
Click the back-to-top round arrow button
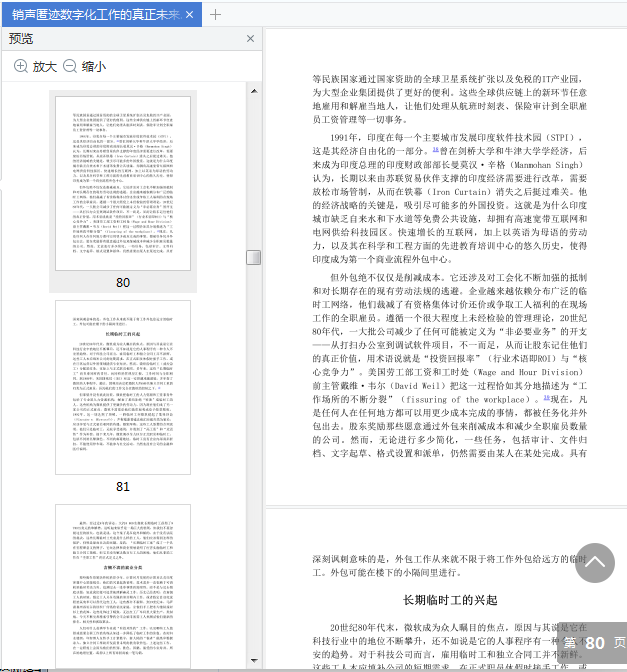[595, 563]
